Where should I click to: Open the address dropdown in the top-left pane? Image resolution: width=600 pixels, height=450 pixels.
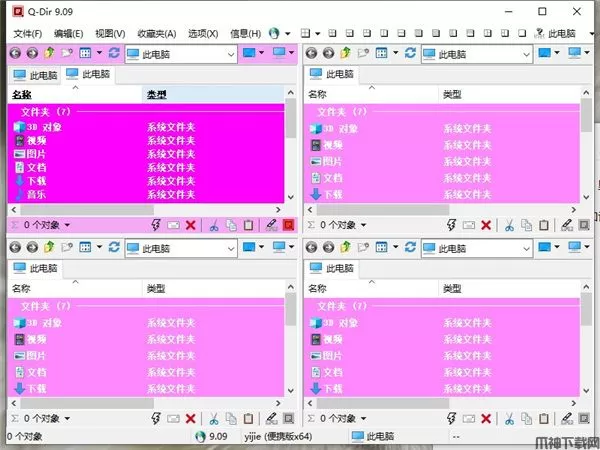coord(231,54)
